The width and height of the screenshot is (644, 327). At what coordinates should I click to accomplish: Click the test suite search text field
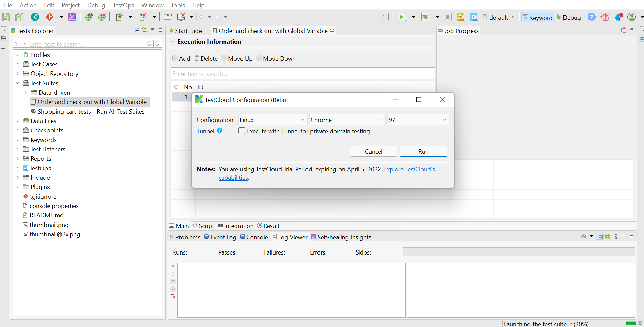[x=303, y=73]
